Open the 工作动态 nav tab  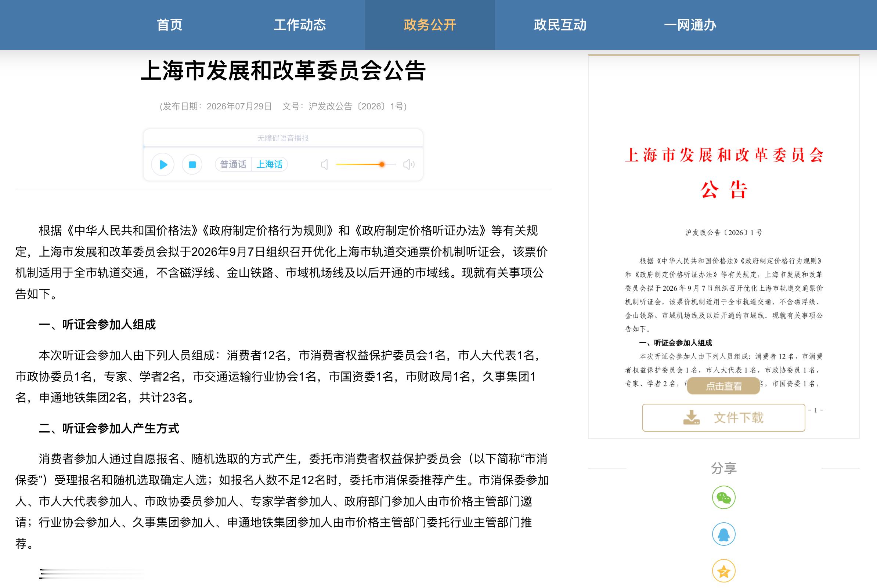300,25
